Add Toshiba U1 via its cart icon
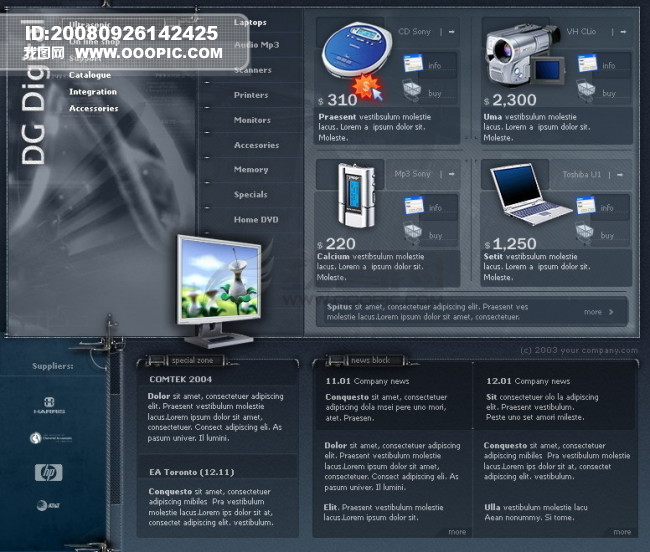This screenshot has height=552, width=650. pos(586,234)
